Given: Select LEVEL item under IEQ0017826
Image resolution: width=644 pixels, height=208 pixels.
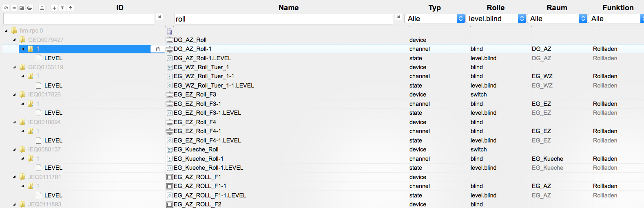Looking at the screenshot, I should pyautogui.click(x=53, y=113).
